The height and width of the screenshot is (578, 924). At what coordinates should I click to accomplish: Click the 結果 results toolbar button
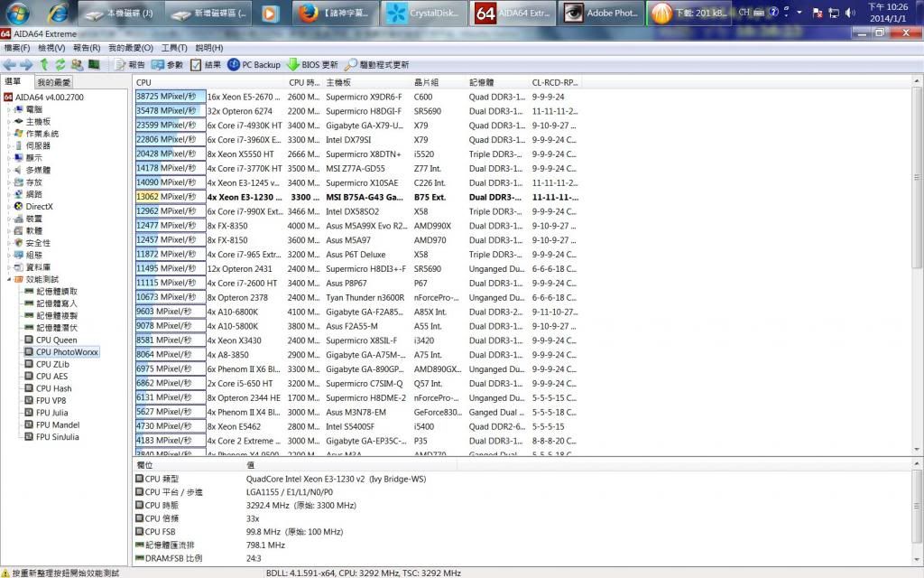(206, 65)
